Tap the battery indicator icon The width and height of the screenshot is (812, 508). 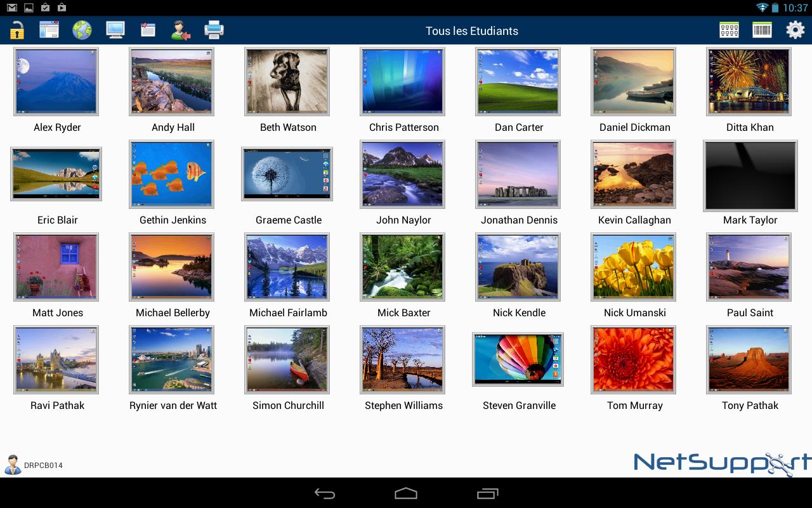tap(775, 8)
